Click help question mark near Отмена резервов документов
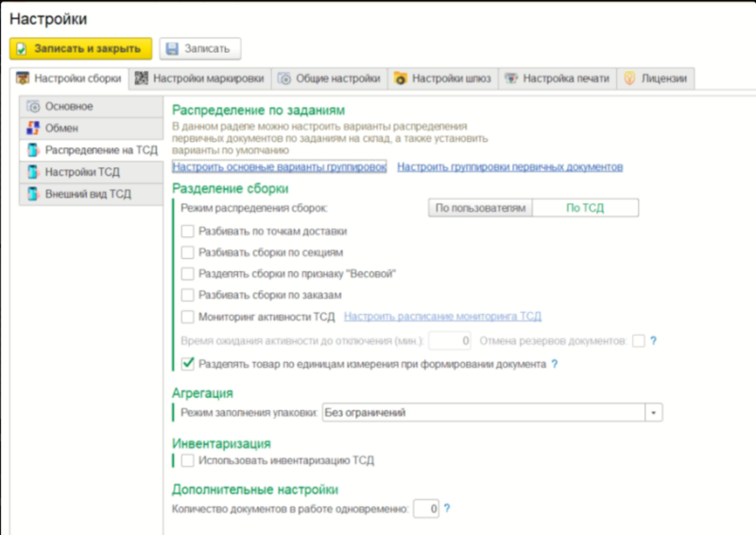 (653, 340)
